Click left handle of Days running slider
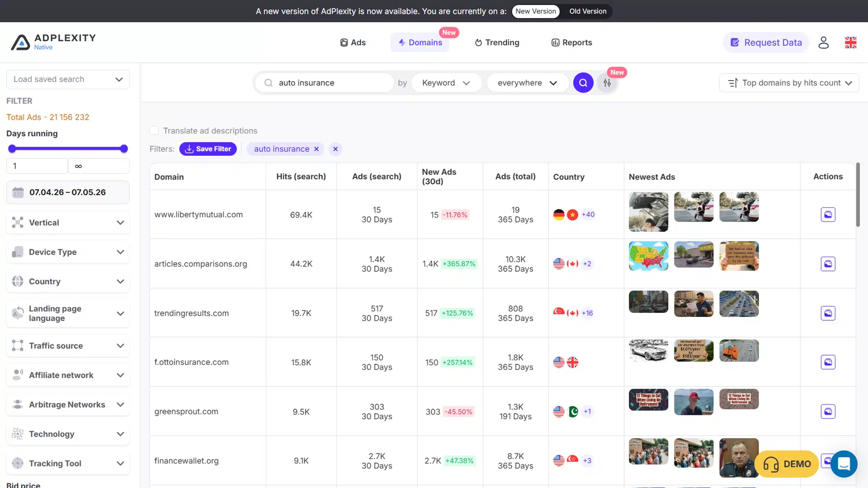Screen dimensions: 868x488 click(x=12, y=149)
